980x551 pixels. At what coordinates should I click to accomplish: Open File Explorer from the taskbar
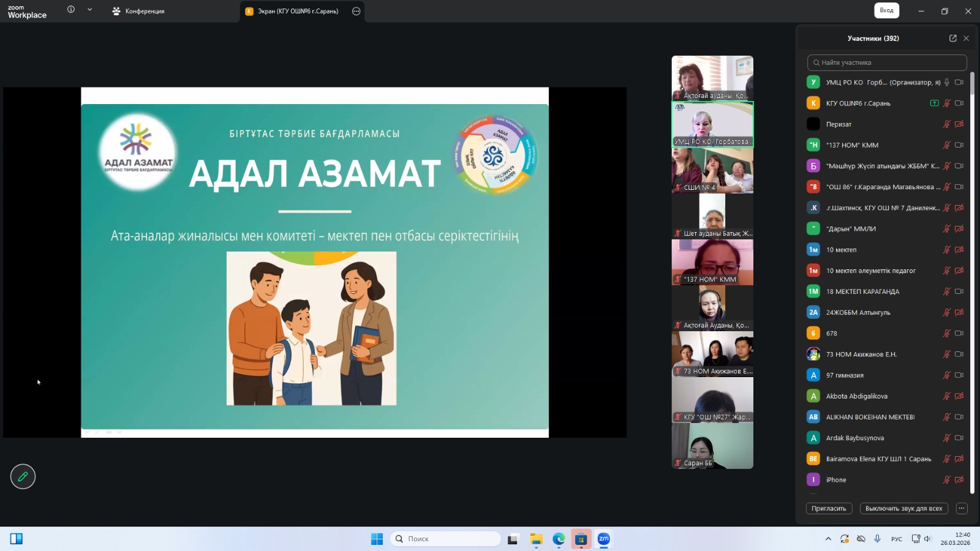537,539
